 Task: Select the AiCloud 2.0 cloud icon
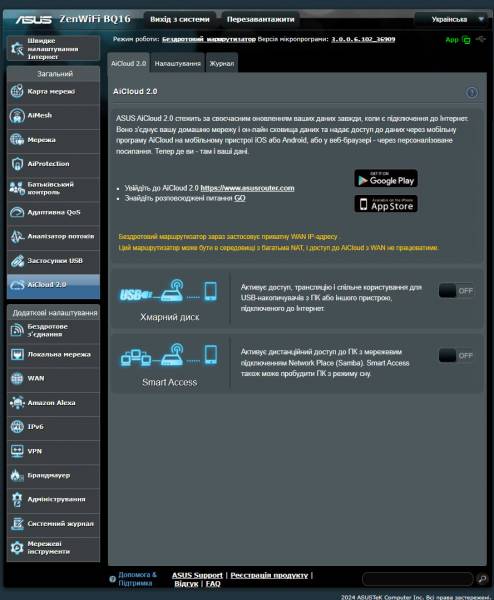coord(17,285)
